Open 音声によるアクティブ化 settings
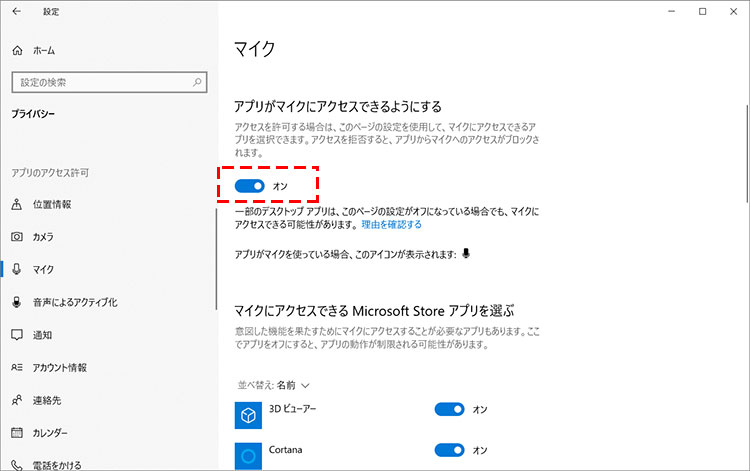This screenshot has width=750, height=471. pyautogui.click(x=75, y=302)
